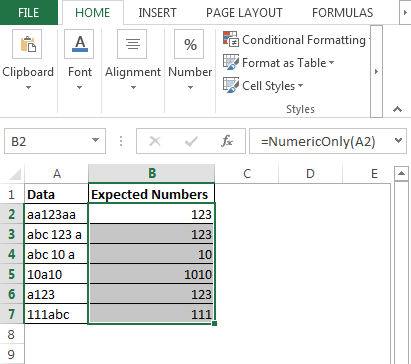Select cell A5 containing 10a10
Screen dimensions: 411x364
56,274
